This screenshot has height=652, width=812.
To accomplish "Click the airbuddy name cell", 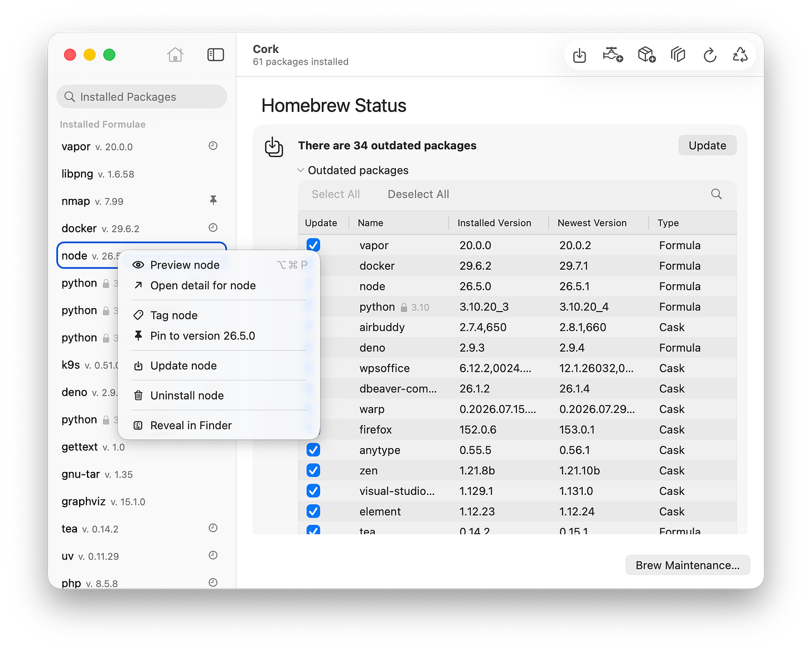I will 382,327.
